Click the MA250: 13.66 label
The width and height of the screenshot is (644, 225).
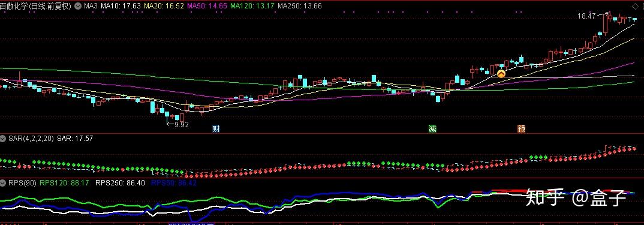pyautogui.click(x=299, y=6)
